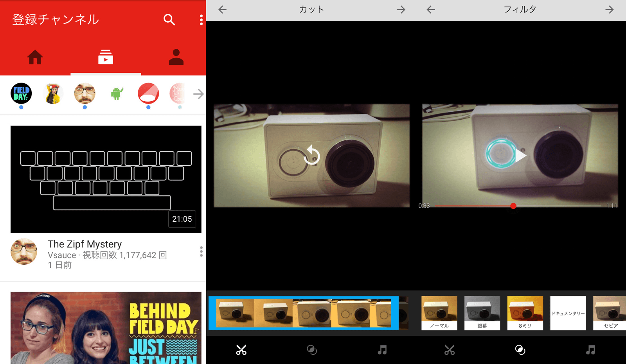626x364 pixels.
Task: Open search in the YouTube header
Action: (x=169, y=20)
